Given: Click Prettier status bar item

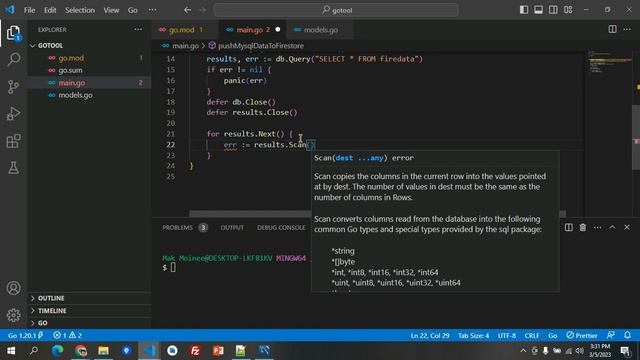Looking at the screenshot, I should click(582, 335).
